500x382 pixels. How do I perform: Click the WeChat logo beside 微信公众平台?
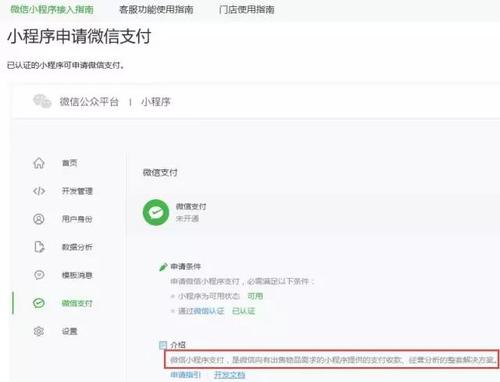tap(42, 101)
